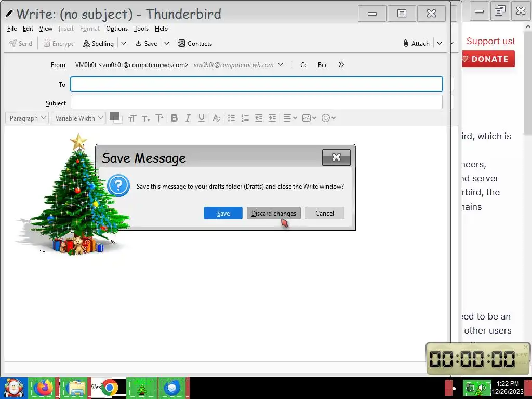Screen dimensions: 532x399
Task: Indent the text
Action: (272, 118)
